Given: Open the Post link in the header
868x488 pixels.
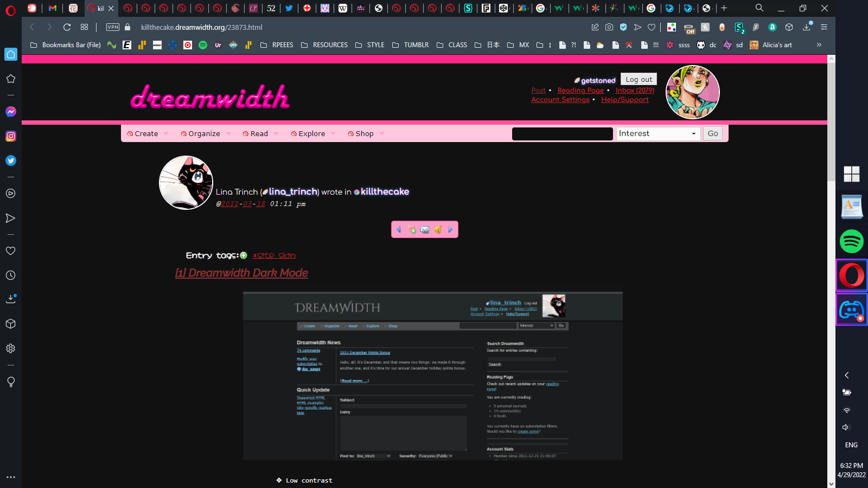Looking at the screenshot, I should (x=538, y=91).
